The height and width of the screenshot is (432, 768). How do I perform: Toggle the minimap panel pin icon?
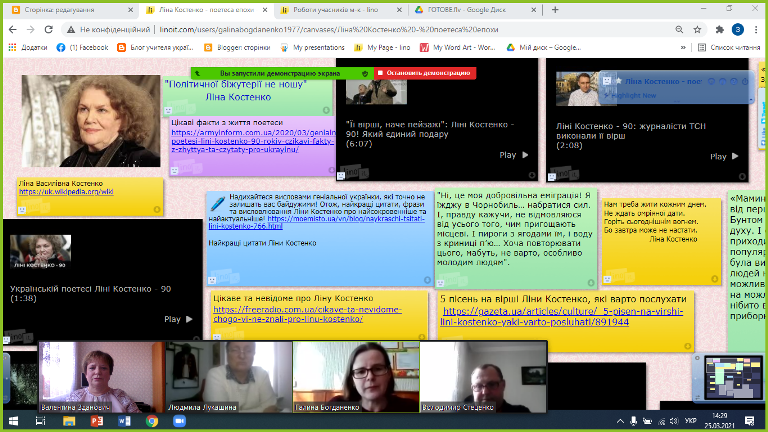click(x=697, y=358)
